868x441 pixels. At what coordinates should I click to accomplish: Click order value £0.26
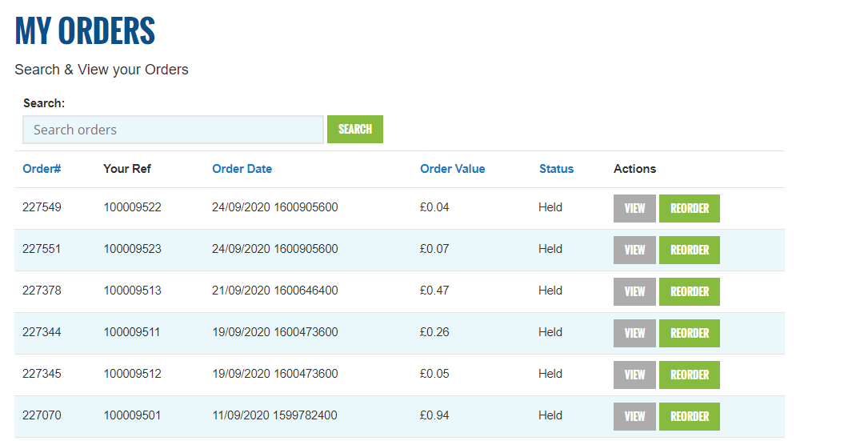[x=434, y=332]
